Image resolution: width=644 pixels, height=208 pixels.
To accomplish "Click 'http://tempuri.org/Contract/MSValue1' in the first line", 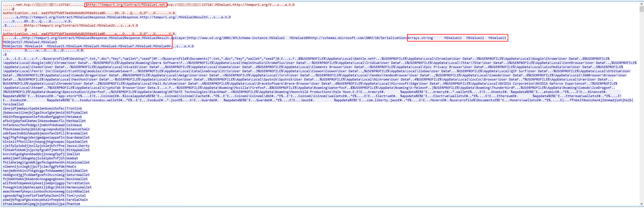I will click(122, 5).
